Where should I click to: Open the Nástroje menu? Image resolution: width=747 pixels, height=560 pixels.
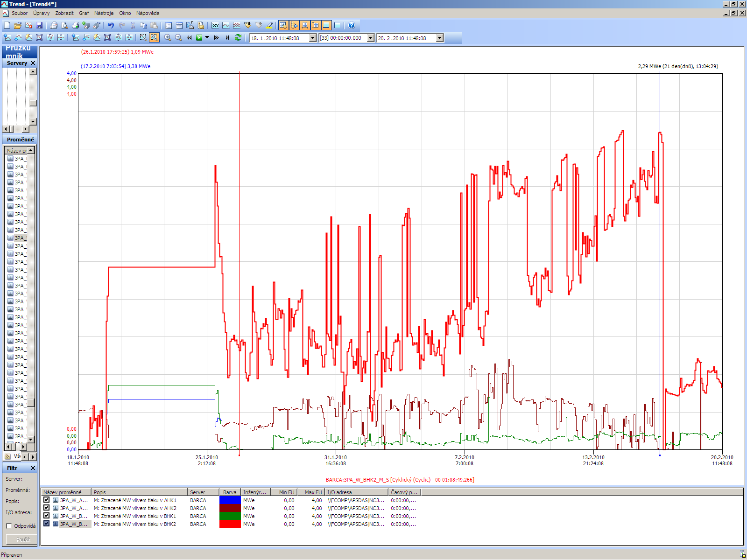click(x=104, y=13)
